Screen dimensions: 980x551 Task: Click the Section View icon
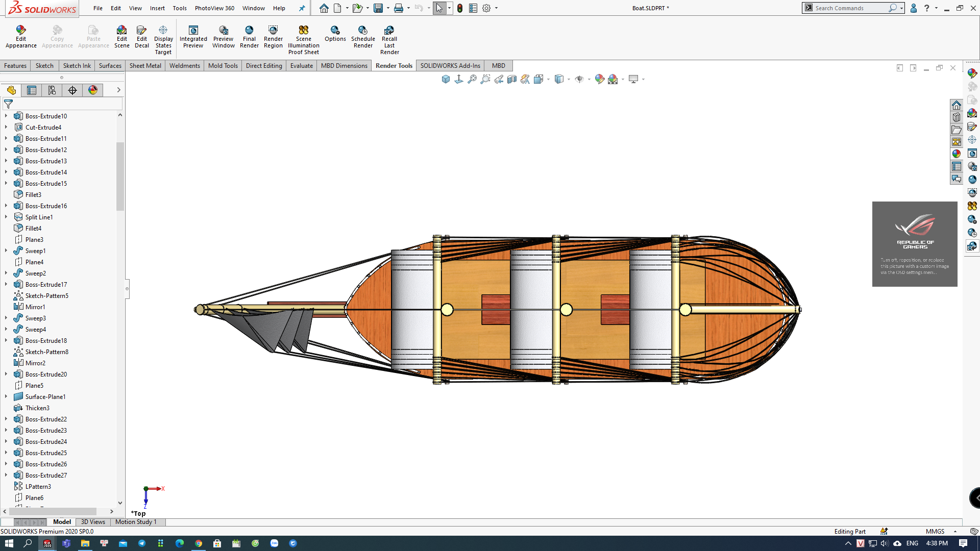click(512, 79)
